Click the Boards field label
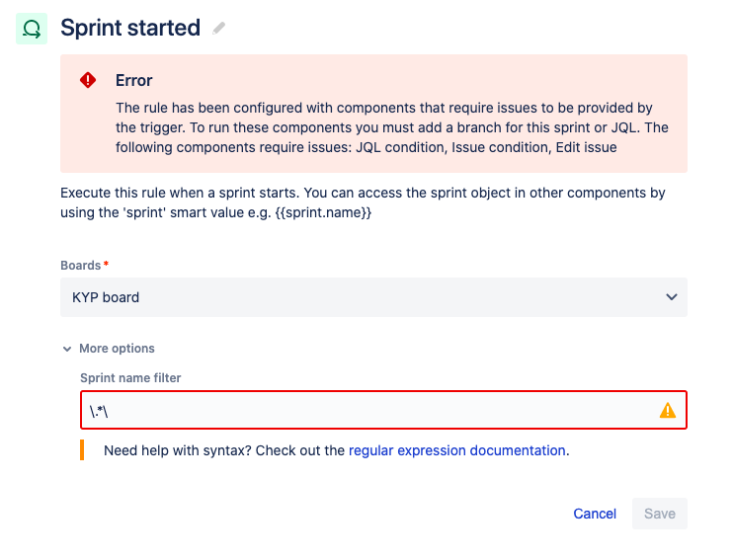The height and width of the screenshot is (560, 733). (81, 265)
